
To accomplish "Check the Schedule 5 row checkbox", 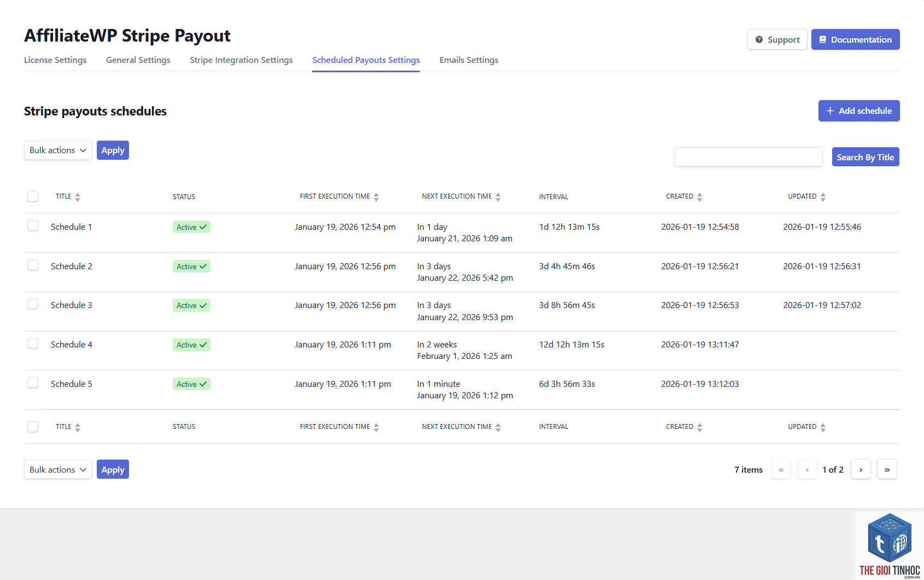I will 33,382.
